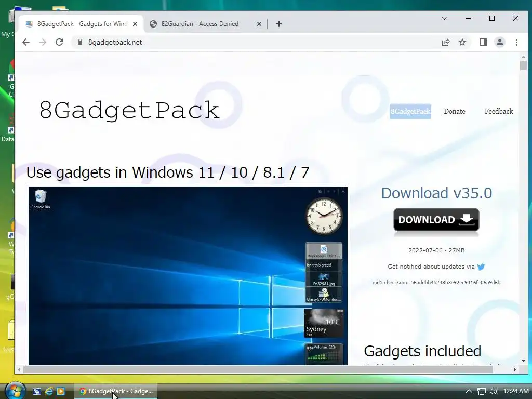Open the Windows Start orb
Screen dimensions: 532x399
coord(15,391)
